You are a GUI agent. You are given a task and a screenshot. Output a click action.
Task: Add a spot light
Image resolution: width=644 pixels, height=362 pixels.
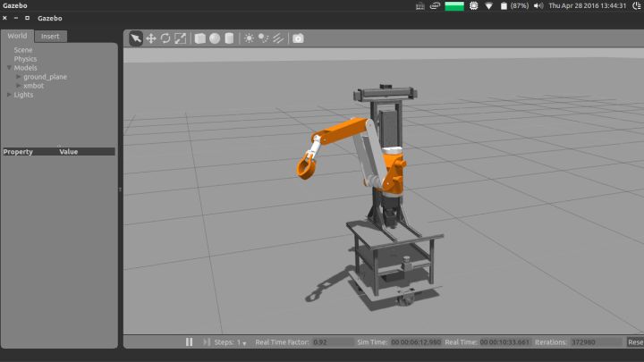click(263, 38)
